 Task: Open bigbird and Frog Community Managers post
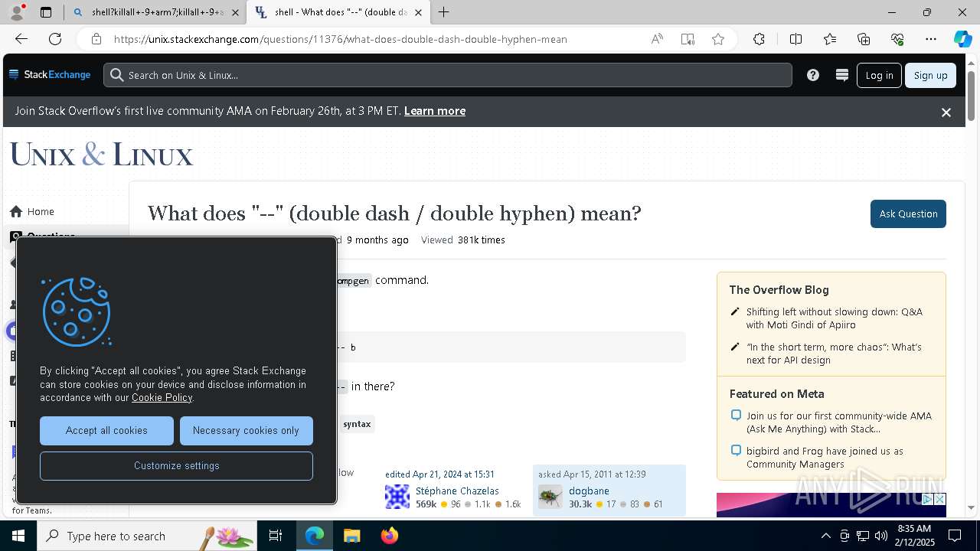click(x=825, y=458)
